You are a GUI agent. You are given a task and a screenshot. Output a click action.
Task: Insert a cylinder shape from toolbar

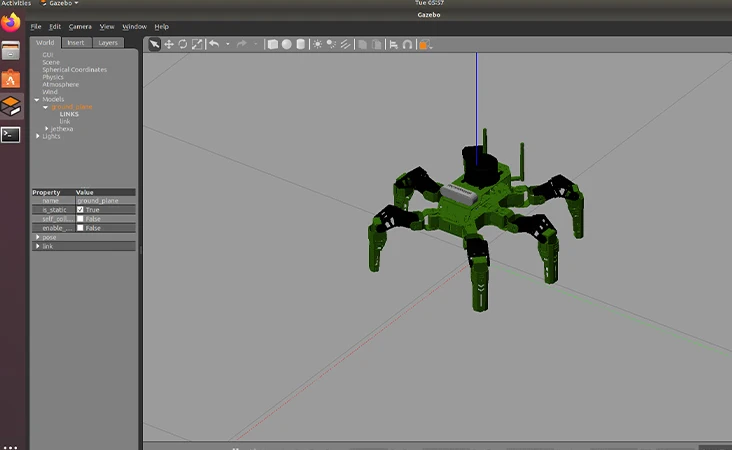click(x=300, y=44)
